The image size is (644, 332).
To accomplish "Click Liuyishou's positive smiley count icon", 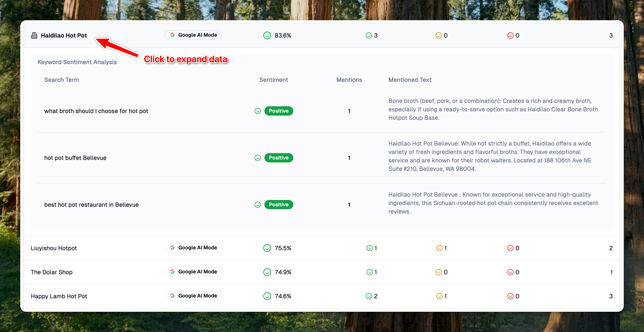I will coord(369,248).
